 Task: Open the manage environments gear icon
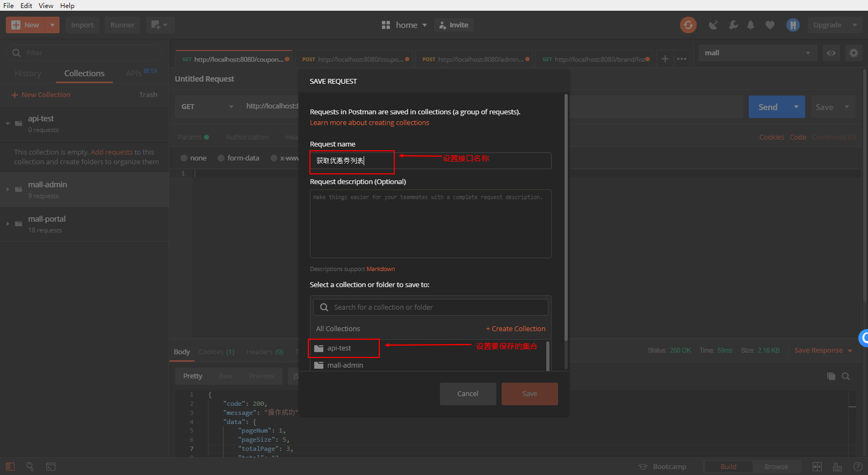(x=853, y=53)
